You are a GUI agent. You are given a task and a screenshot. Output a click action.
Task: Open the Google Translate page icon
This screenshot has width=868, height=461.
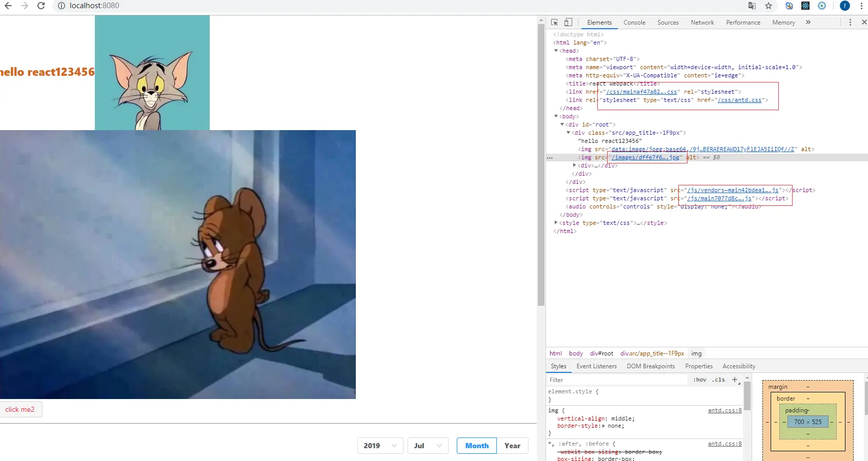coord(752,6)
